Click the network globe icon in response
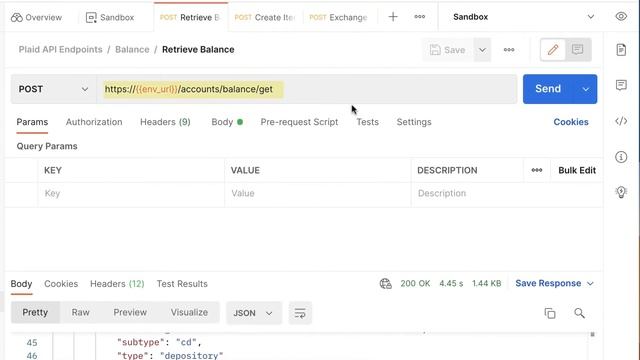This screenshot has height=360, width=640. (x=385, y=283)
